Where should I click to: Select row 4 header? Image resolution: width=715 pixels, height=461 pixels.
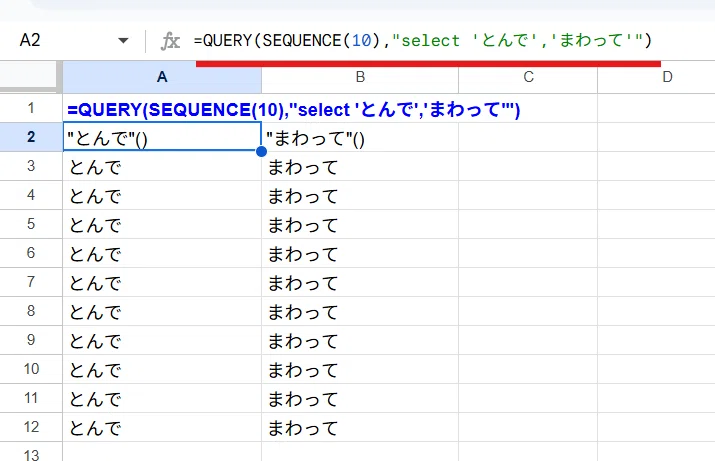(31, 195)
